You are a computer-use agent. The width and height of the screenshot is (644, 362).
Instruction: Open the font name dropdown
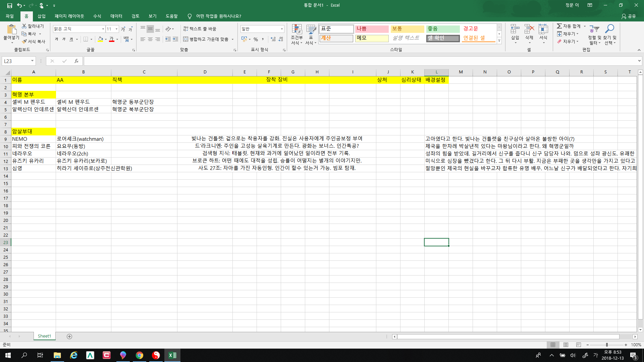pyautogui.click(x=103, y=29)
